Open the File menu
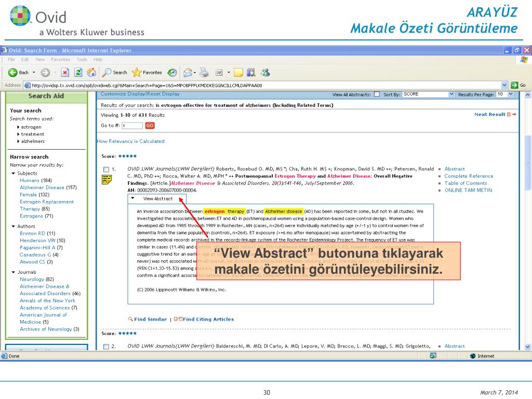Image resolution: width=532 pixels, height=399 pixels. 11,59
